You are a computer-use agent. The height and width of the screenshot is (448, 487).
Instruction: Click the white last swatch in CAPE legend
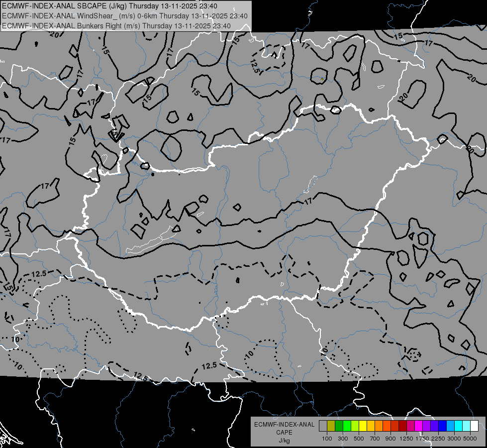click(474, 426)
